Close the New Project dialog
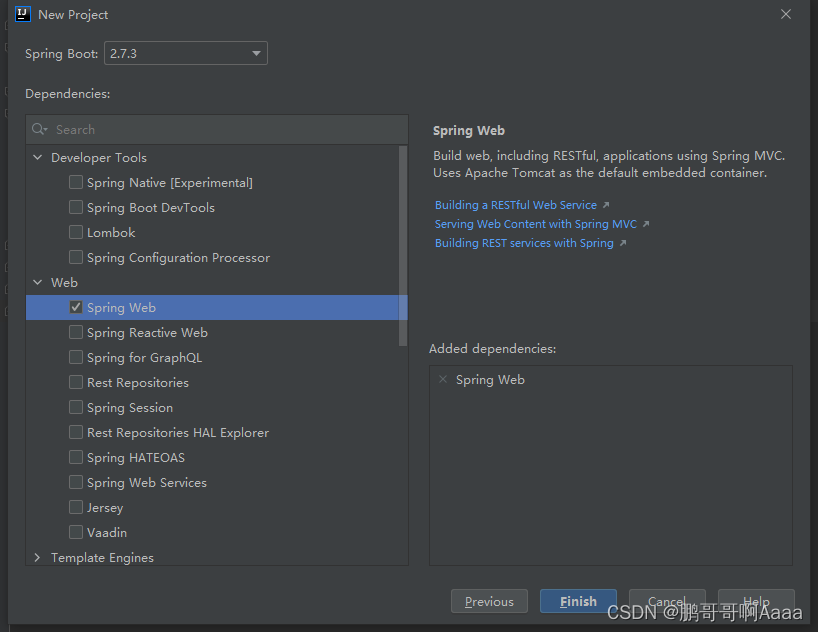This screenshot has height=632, width=818. [786, 15]
